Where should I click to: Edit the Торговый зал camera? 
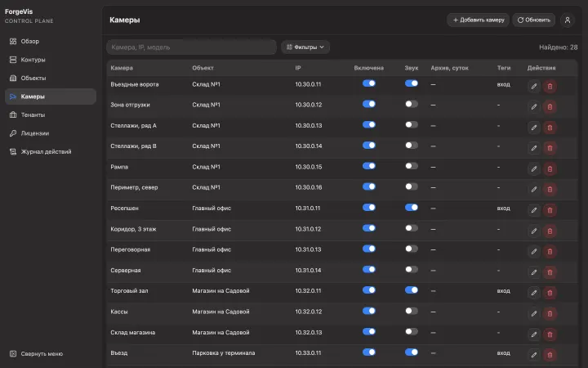click(x=533, y=293)
